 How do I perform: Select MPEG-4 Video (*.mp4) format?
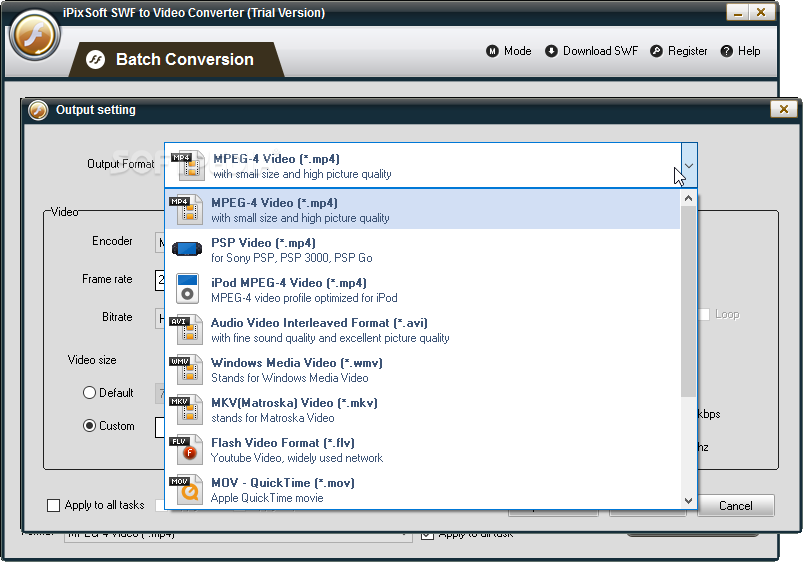(x=422, y=210)
